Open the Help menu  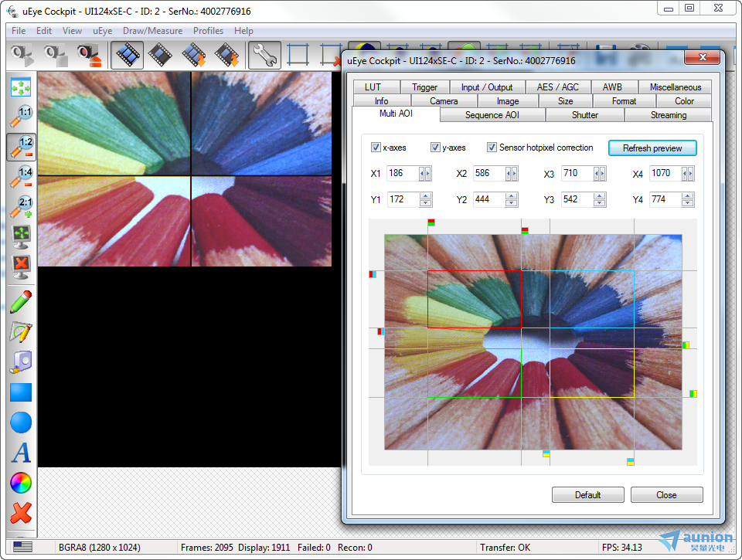point(243,31)
